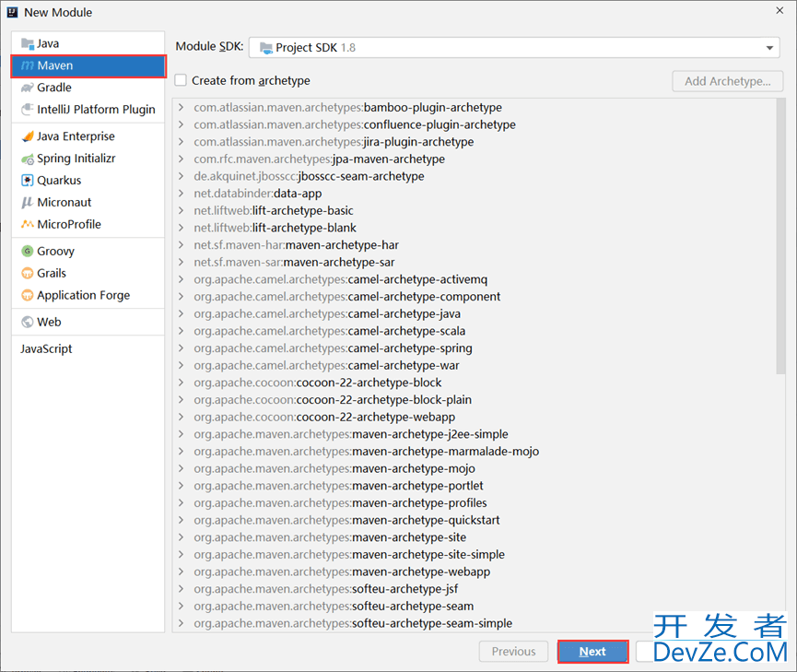Select camel-archetype-java row

coord(475,313)
